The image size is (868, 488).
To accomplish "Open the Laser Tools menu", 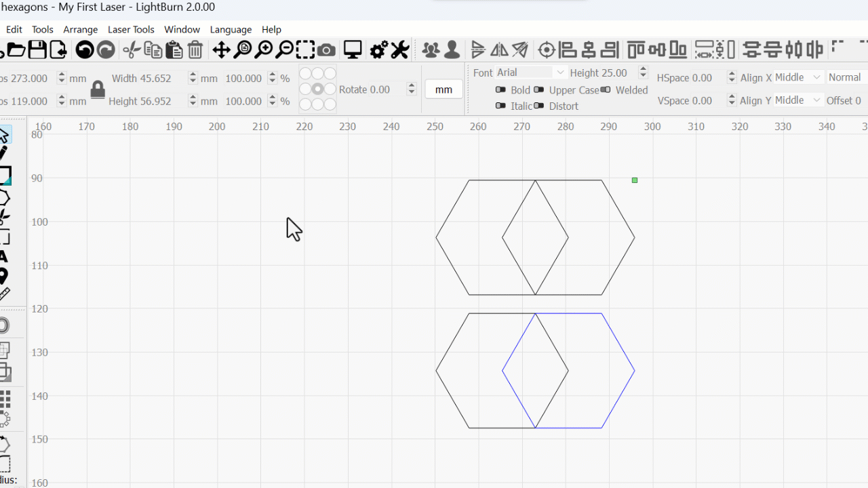I will point(131,29).
